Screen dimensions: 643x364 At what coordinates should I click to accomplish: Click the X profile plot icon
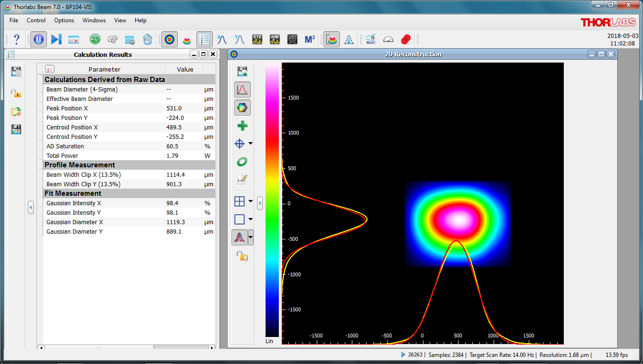(221, 39)
